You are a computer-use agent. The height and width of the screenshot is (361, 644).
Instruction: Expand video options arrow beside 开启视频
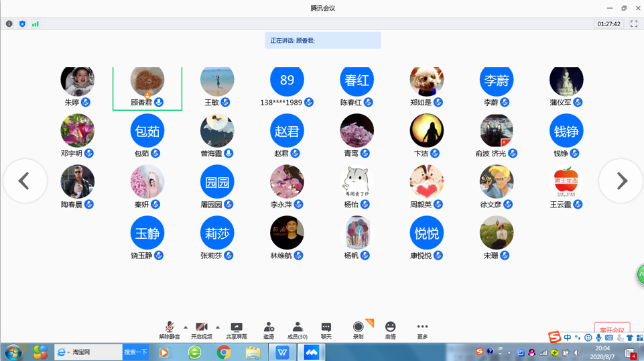(218, 327)
